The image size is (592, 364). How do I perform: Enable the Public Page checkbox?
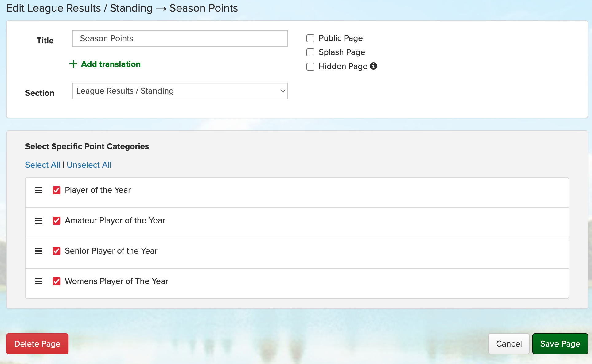pyautogui.click(x=310, y=38)
